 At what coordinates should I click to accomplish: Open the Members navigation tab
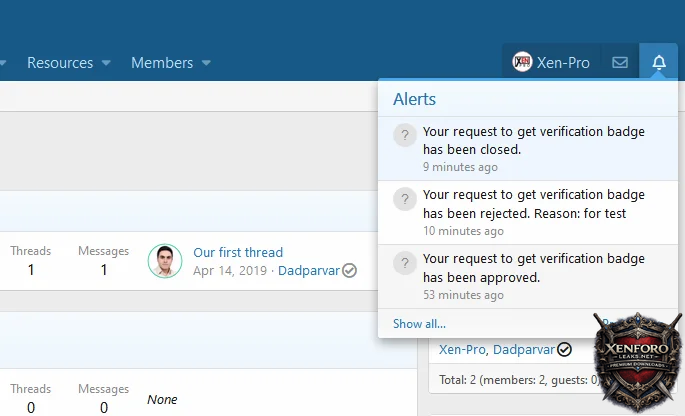point(162,62)
